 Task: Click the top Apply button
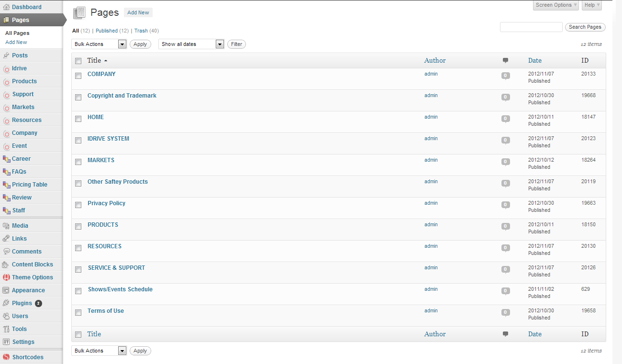pos(140,44)
